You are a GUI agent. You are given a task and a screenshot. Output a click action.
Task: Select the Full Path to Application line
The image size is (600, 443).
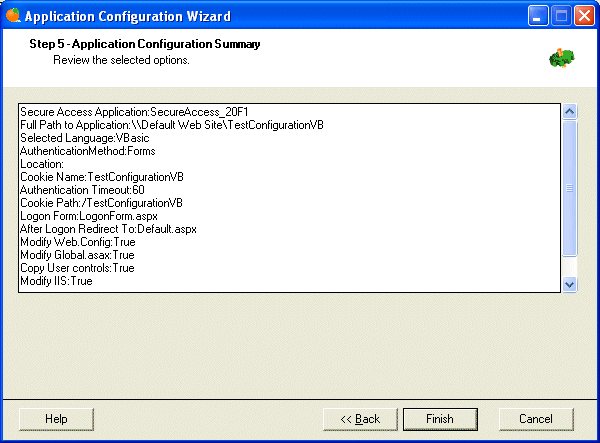[x=172, y=125]
